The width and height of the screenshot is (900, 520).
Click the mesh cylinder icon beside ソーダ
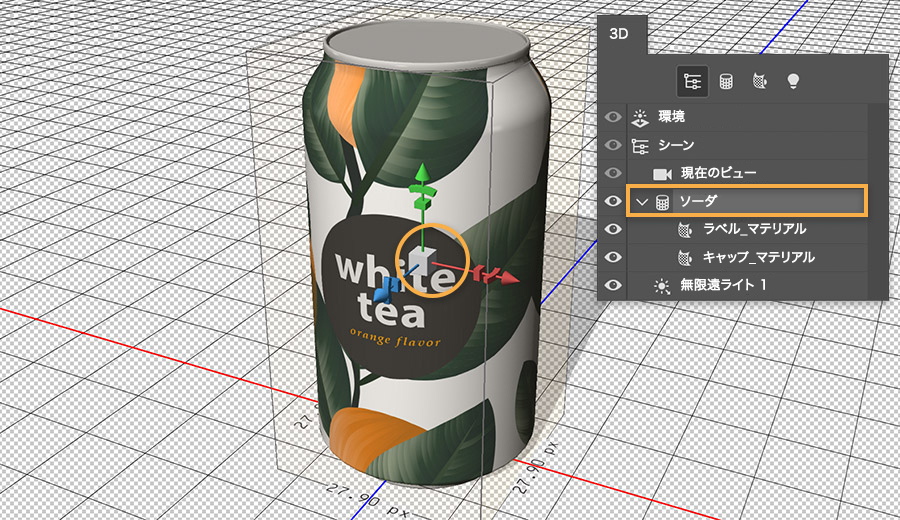662,201
